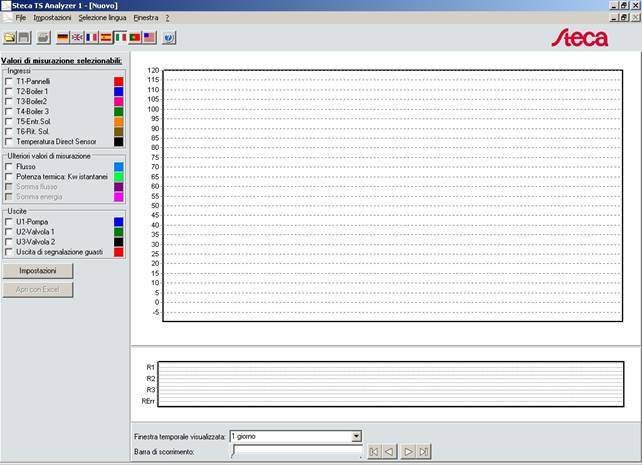Open the Selezione lingua menu
This screenshot has width=642, height=465.
102,18
